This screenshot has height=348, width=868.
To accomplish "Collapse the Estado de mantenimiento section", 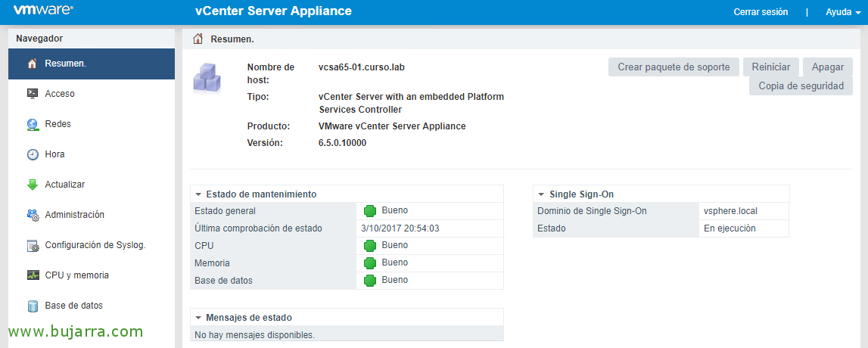I will tap(198, 194).
